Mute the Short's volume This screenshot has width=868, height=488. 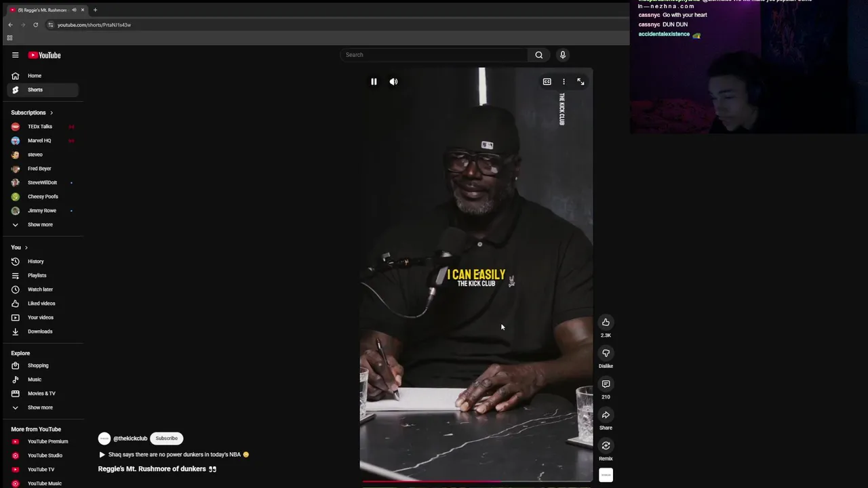[x=393, y=81]
